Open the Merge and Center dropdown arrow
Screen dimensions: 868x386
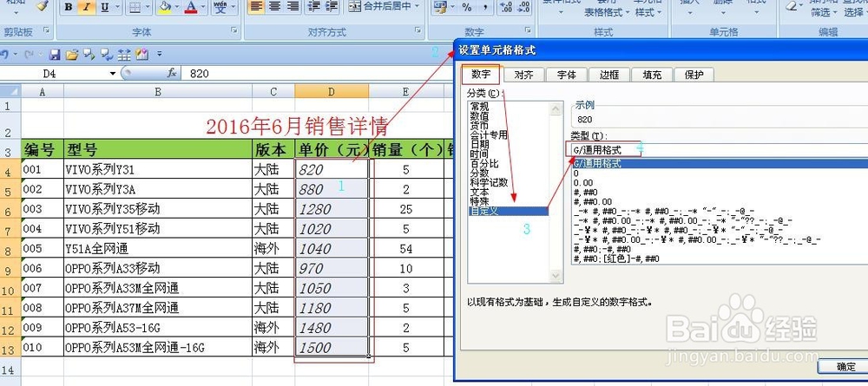(417, 7)
